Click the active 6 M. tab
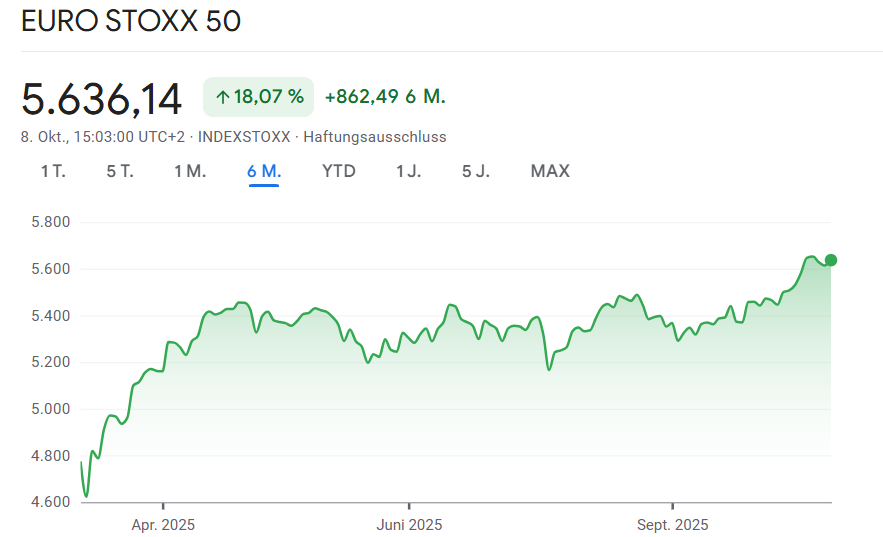Viewport: 883px width, 537px height. click(264, 171)
